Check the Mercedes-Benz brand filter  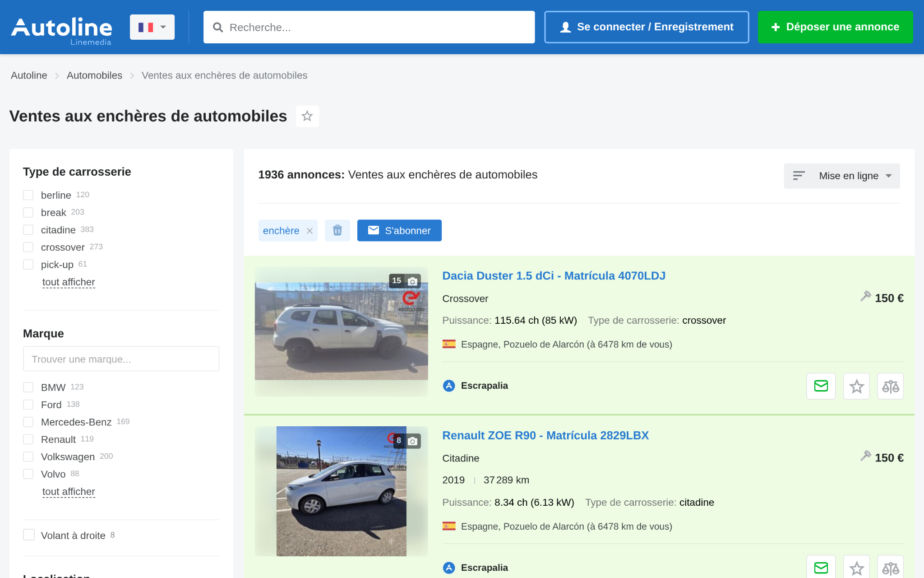coord(28,422)
